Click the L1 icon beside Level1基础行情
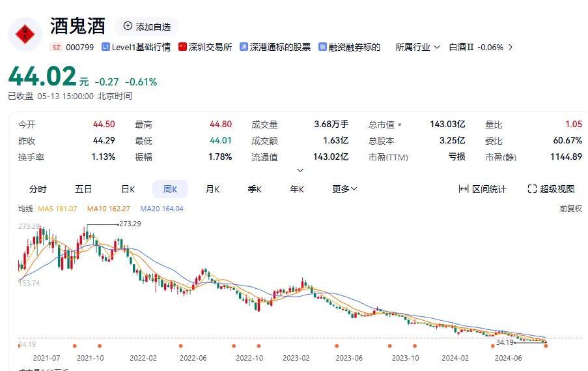 point(105,47)
